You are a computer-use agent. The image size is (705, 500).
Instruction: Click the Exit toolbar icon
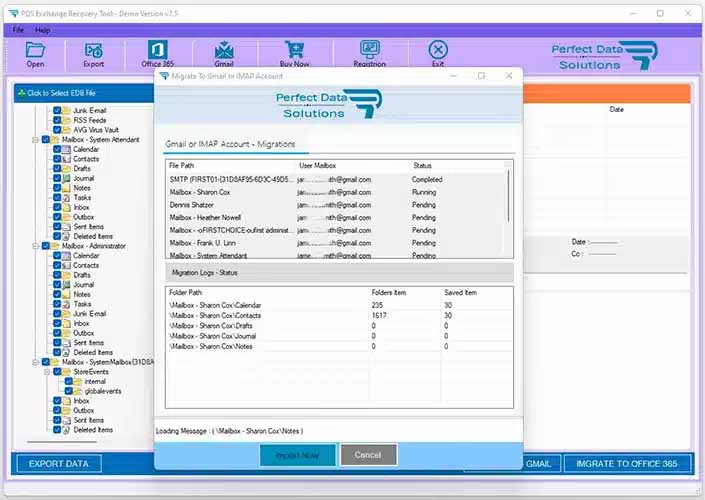[x=438, y=49]
